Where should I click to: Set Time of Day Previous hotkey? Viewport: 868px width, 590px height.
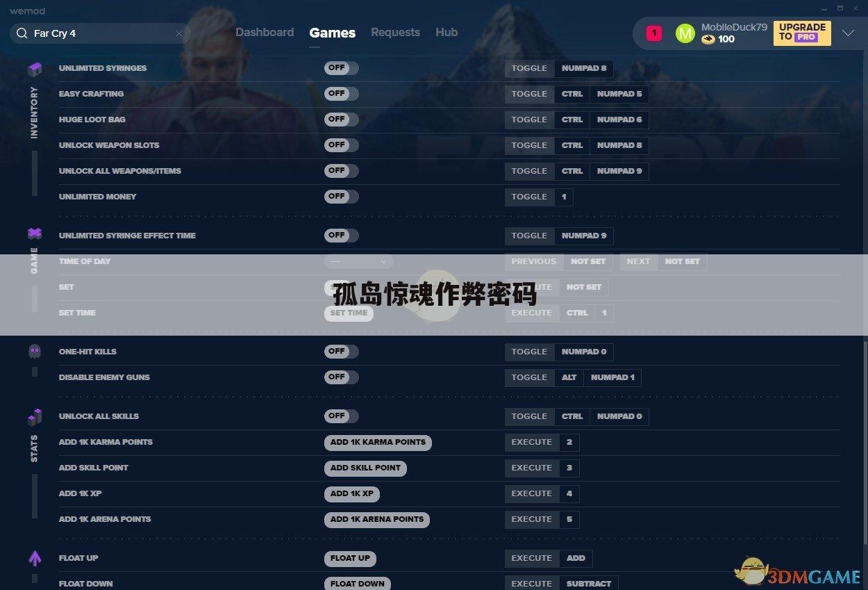coord(588,261)
